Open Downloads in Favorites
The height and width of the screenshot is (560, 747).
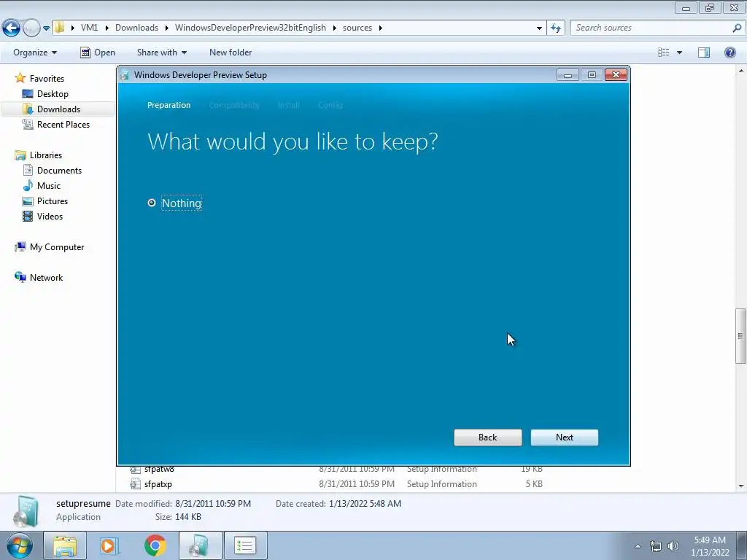pyautogui.click(x=58, y=109)
